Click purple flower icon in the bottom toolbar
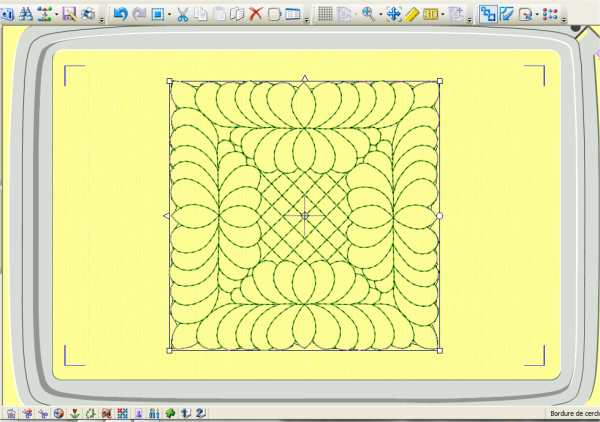Screen dimensions: 600x422 click(43, 413)
